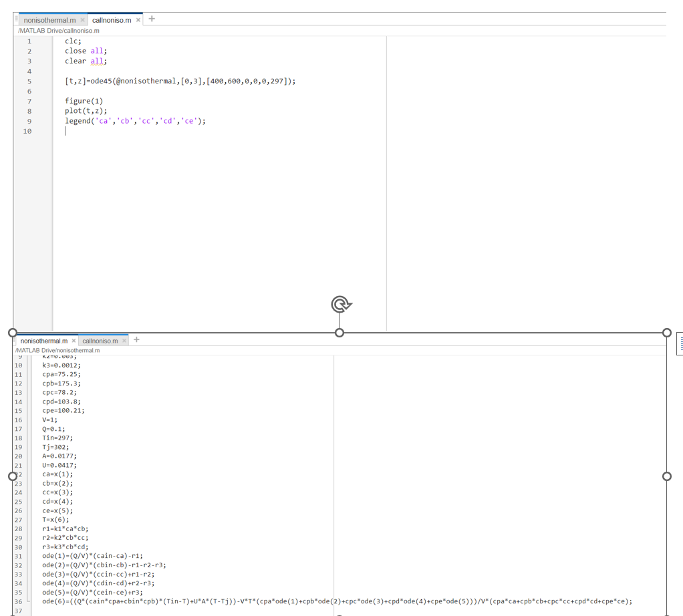Screen dimensions: 683x616
Task: Click the top-right circular selection handle
Action: point(666,332)
